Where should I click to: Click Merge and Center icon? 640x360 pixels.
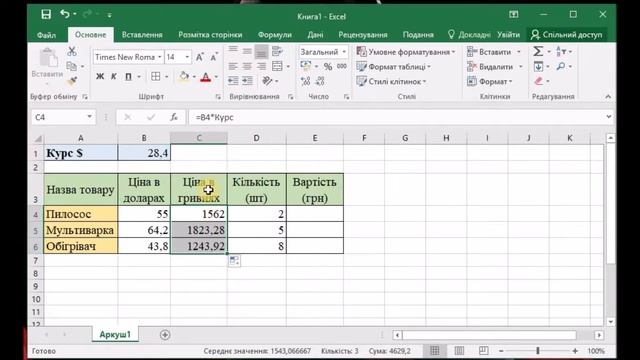277,66
